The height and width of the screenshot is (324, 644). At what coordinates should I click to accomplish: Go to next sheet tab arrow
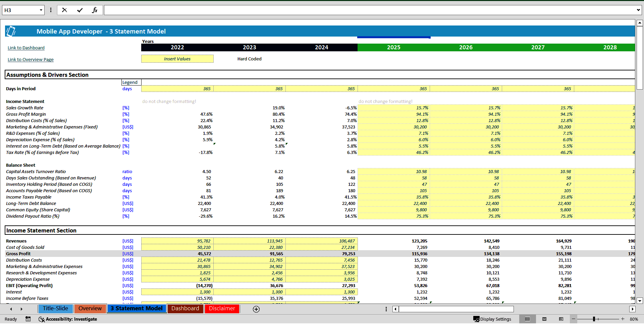tap(21, 309)
